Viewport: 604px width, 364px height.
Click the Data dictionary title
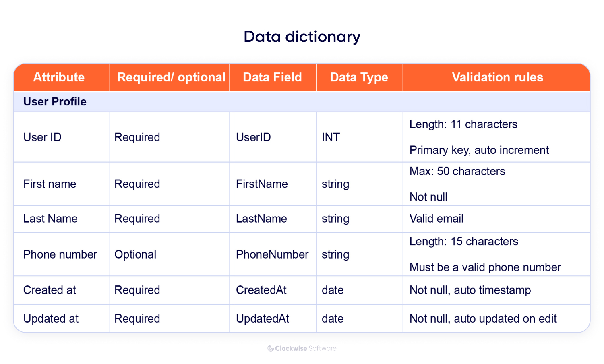pos(302,37)
